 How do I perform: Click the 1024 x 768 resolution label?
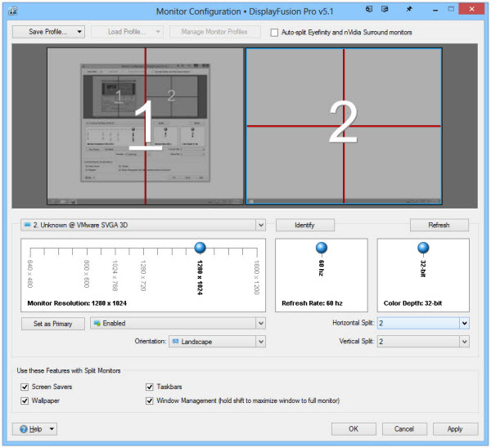coord(115,276)
